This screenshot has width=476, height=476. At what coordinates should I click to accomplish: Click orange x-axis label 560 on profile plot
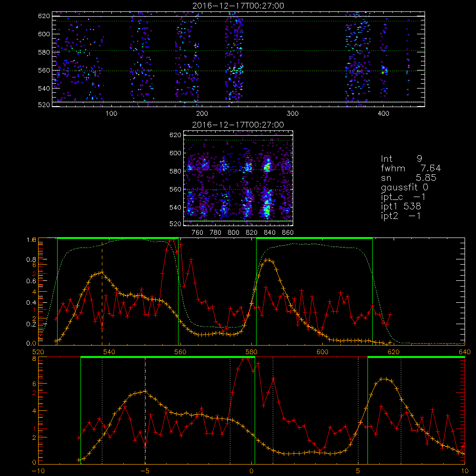(180, 352)
